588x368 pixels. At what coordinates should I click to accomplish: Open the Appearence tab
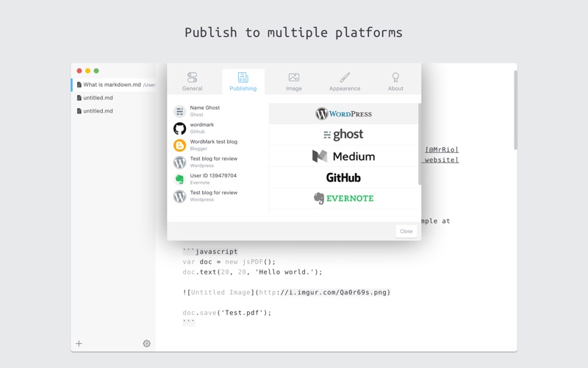point(345,82)
